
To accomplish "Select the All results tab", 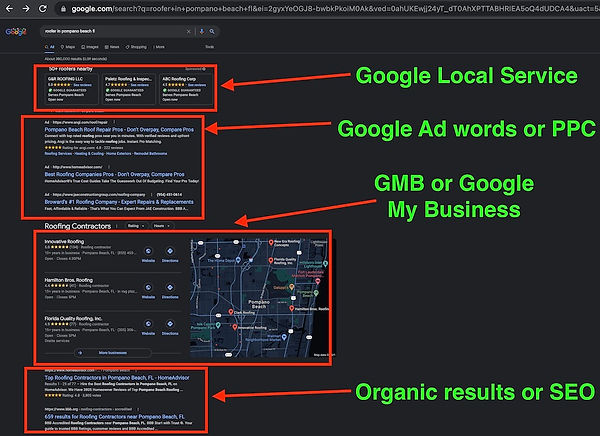I will tap(50, 47).
